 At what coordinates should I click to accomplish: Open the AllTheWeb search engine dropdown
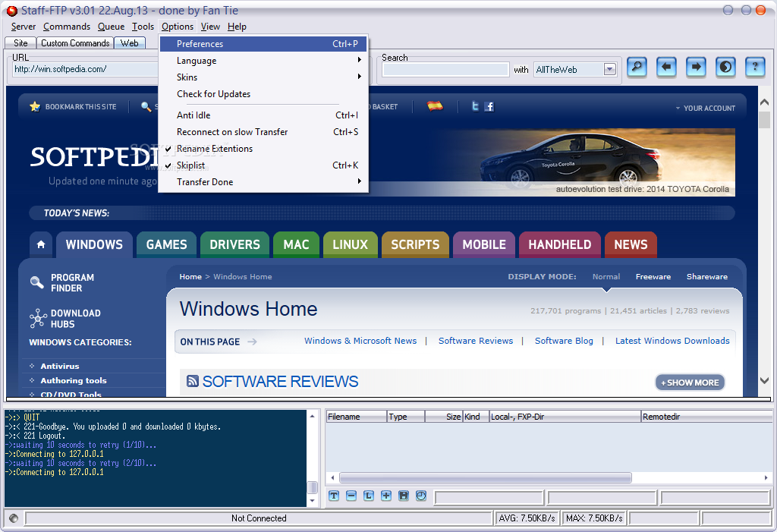(x=610, y=69)
